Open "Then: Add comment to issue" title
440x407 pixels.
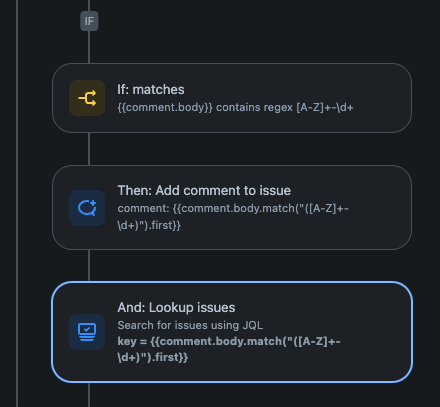[x=204, y=191]
